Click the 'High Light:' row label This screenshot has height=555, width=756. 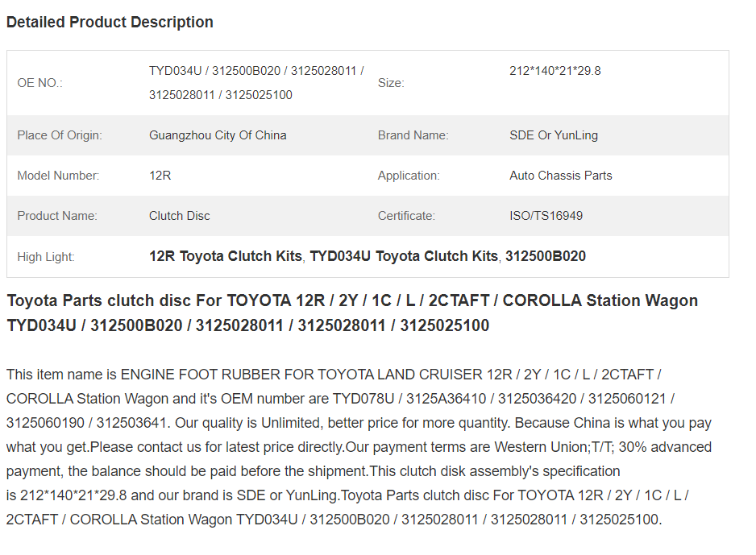tap(46, 257)
